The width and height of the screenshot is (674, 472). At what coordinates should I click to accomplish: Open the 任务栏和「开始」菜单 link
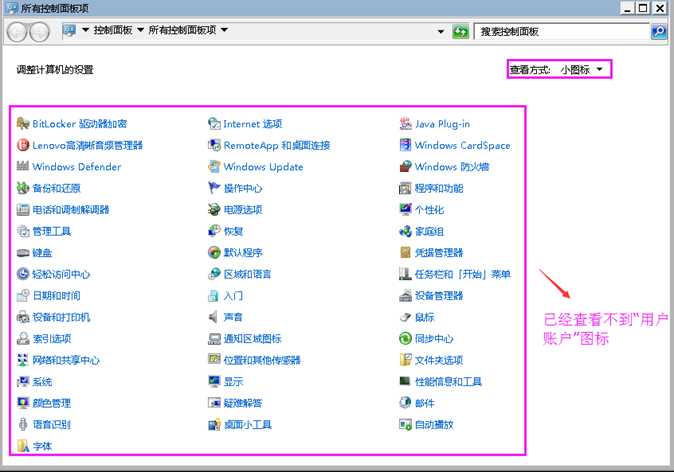click(x=463, y=274)
